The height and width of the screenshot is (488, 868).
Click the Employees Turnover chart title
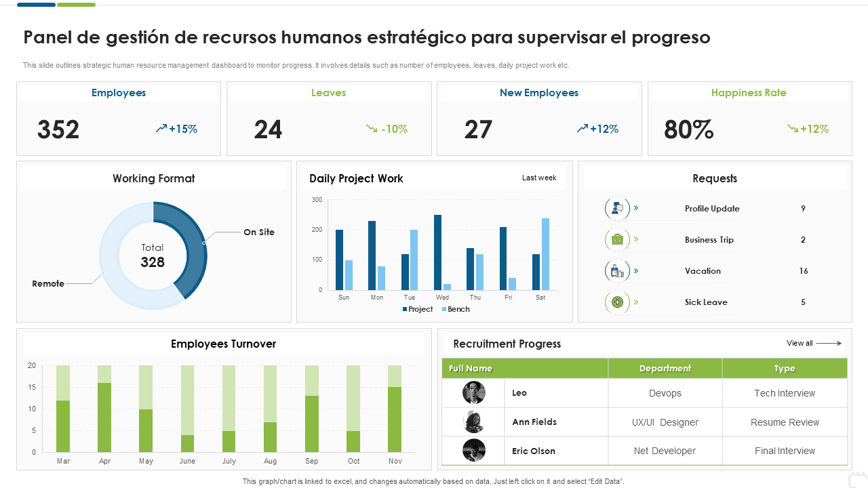(x=224, y=344)
